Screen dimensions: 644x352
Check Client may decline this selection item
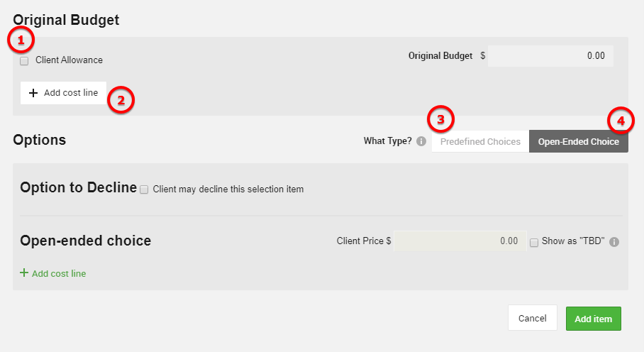click(145, 189)
